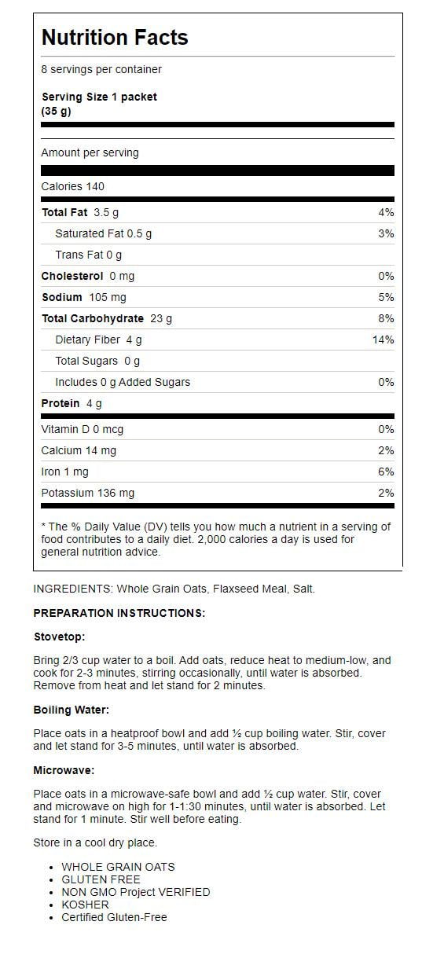The image size is (422, 980).
Task: Click the Total Carbohydrate 23 g row
Action: pos(218,318)
